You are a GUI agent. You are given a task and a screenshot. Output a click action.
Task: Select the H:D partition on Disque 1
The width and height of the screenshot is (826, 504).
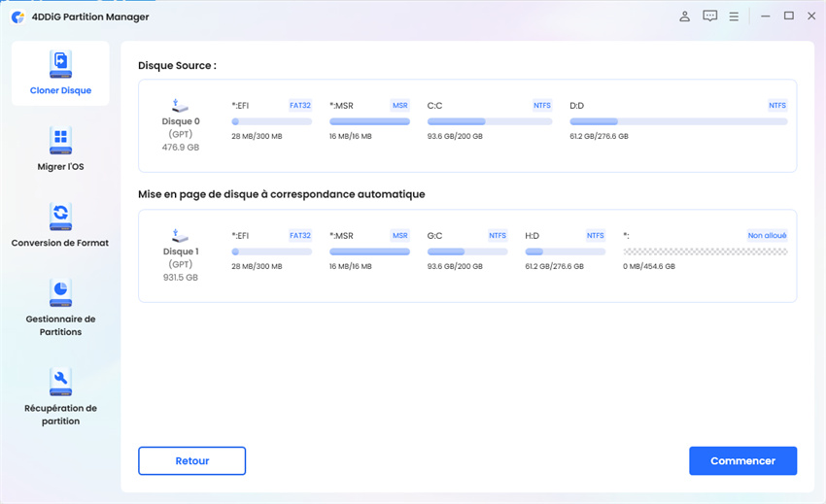tap(565, 252)
